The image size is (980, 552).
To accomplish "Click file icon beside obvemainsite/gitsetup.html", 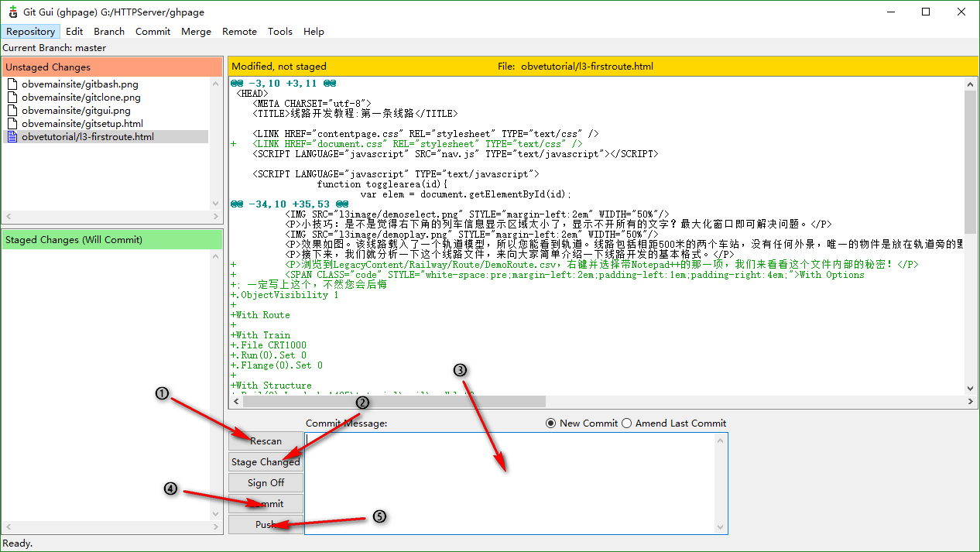I will point(12,123).
